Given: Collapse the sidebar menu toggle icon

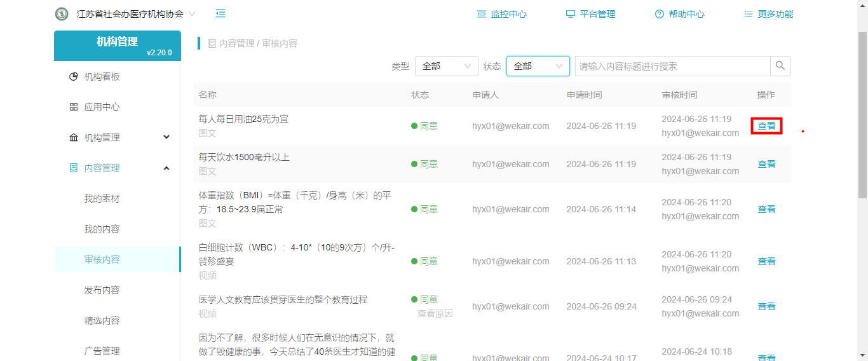Looking at the screenshot, I should click(220, 14).
